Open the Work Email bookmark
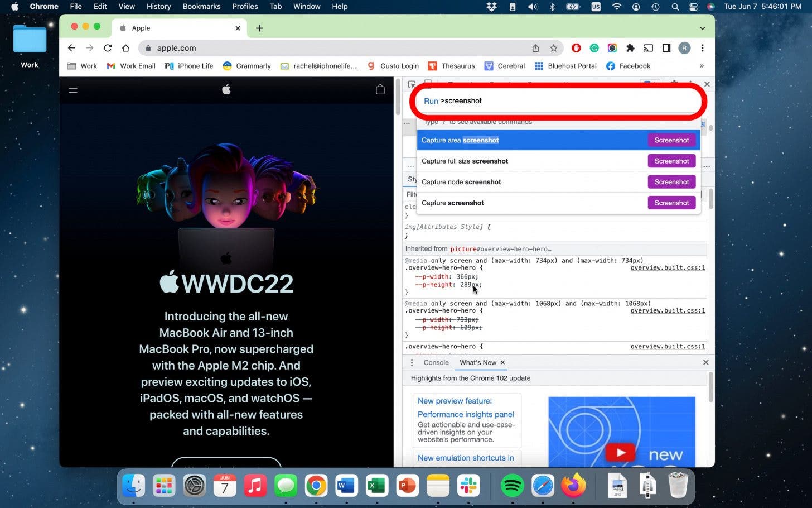The image size is (812, 508). pos(131,66)
